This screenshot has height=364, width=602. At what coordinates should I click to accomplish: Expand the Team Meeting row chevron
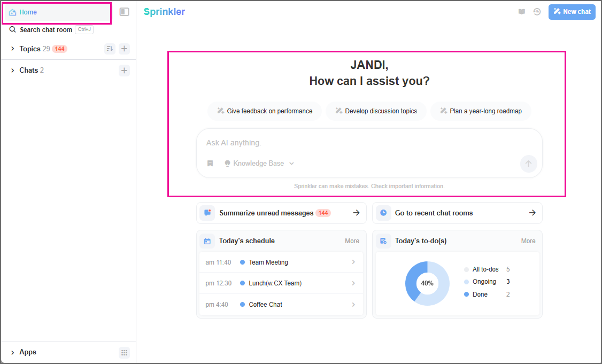(353, 262)
